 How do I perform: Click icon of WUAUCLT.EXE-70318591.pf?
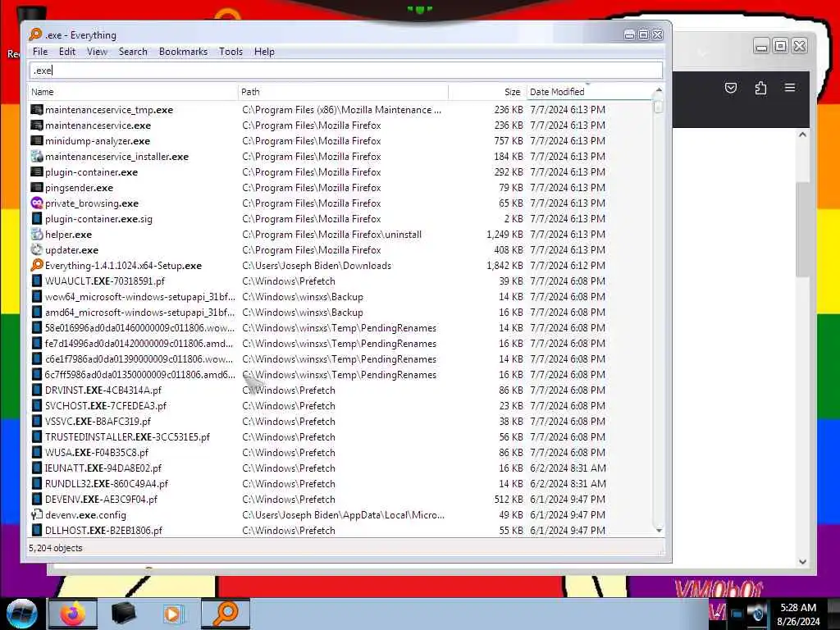point(36,281)
